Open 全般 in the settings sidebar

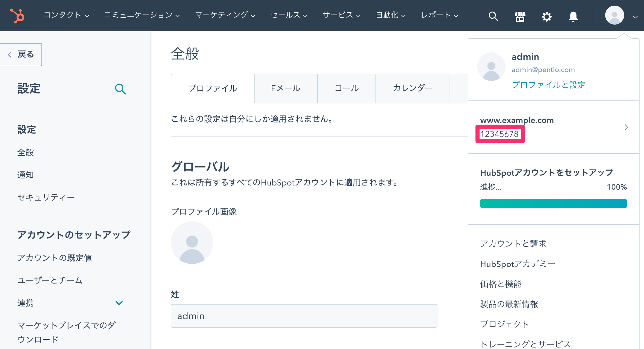click(x=25, y=152)
